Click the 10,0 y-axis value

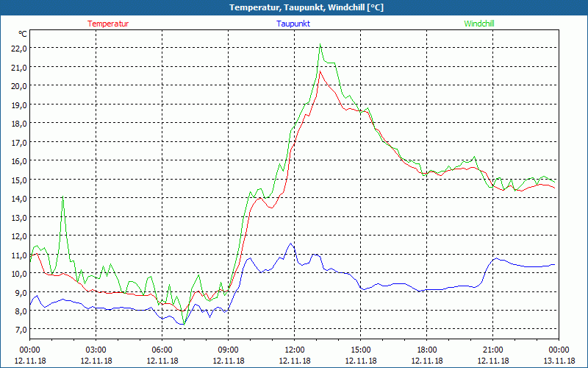click(19, 274)
